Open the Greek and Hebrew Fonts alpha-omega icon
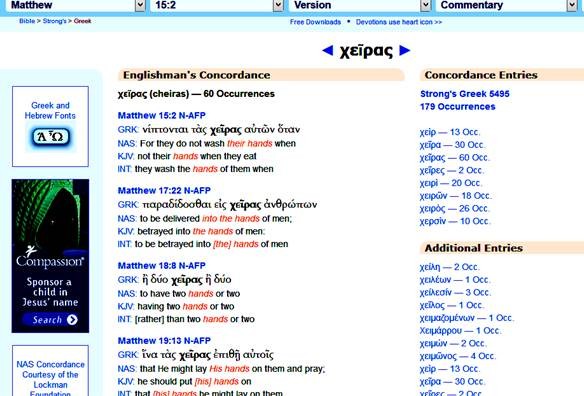The width and height of the screenshot is (584, 396). (x=51, y=137)
